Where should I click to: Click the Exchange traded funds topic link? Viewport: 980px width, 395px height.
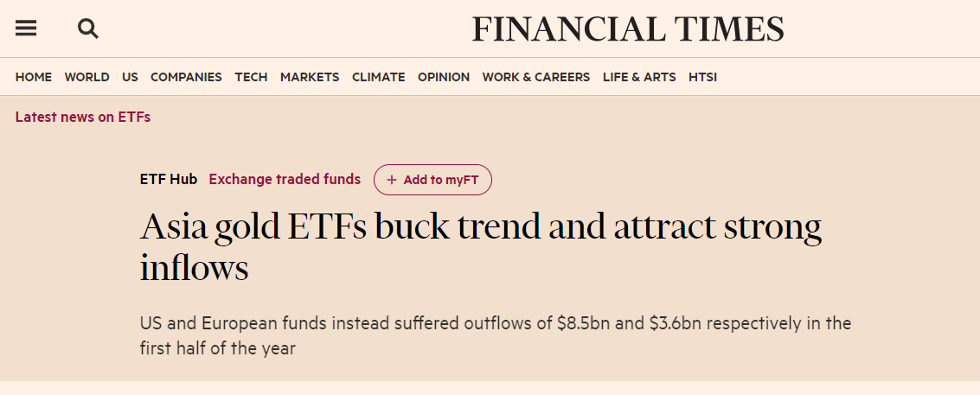click(x=285, y=180)
